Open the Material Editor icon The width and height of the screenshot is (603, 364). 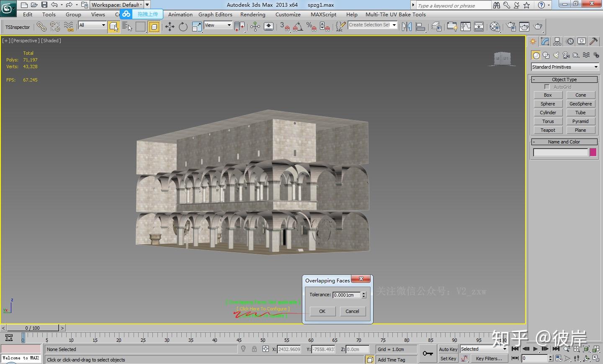coord(495,27)
